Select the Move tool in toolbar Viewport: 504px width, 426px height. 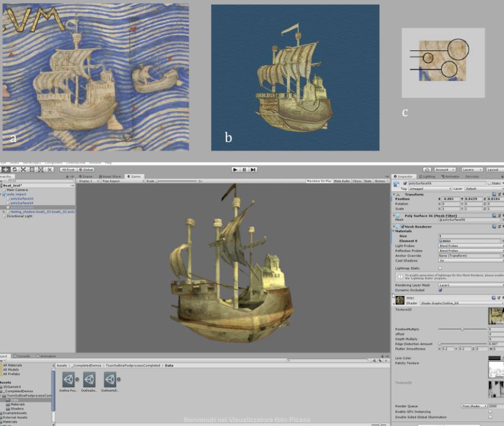click(x=6, y=169)
